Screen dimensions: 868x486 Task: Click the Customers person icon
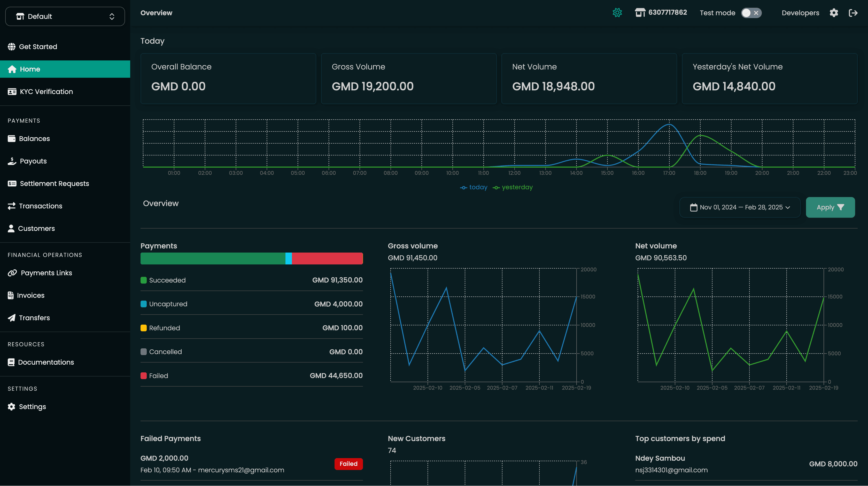[11, 228]
